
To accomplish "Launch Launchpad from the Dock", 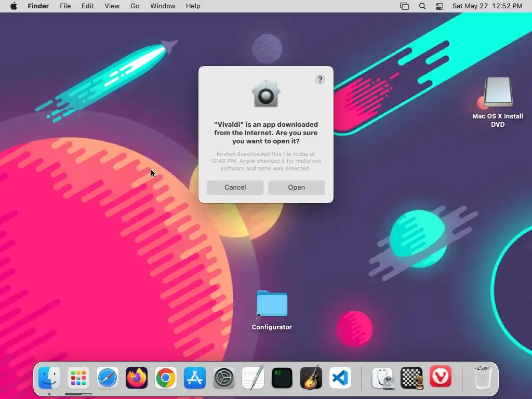I will pyautogui.click(x=78, y=378).
